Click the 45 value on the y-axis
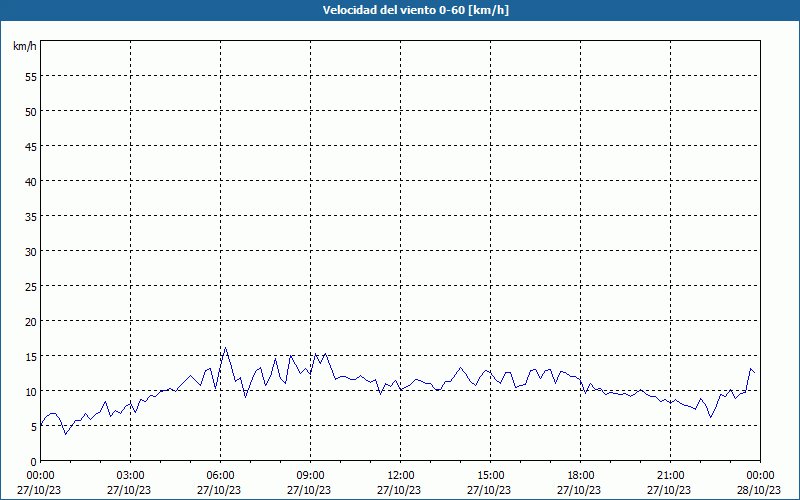The width and height of the screenshot is (800, 500). click(x=31, y=146)
